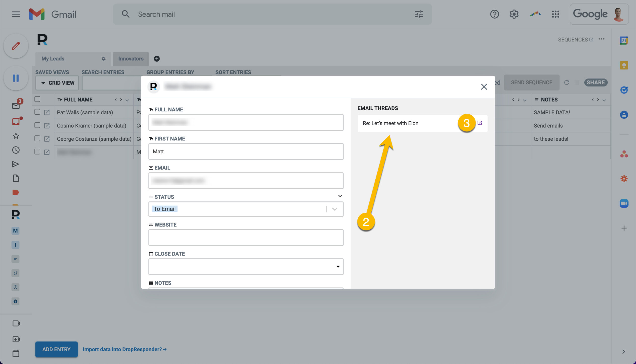Open Gmail settings gear
636x364 pixels.
[514, 14]
